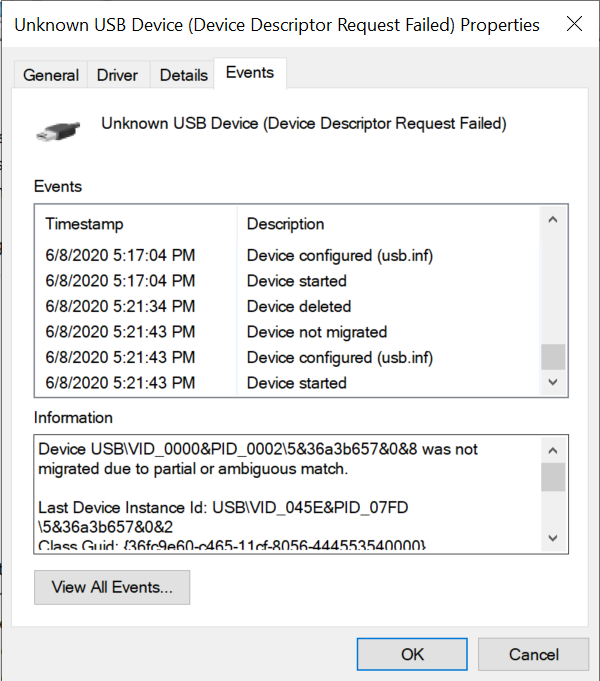The height and width of the screenshot is (681, 600).
Task: Click the 'was not migrated' information text
Action: pyautogui.click(x=258, y=459)
